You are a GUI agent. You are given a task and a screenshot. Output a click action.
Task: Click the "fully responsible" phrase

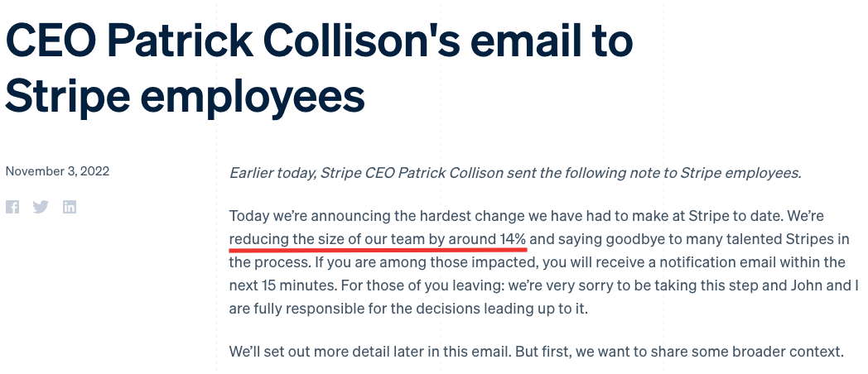click(306, 309)
